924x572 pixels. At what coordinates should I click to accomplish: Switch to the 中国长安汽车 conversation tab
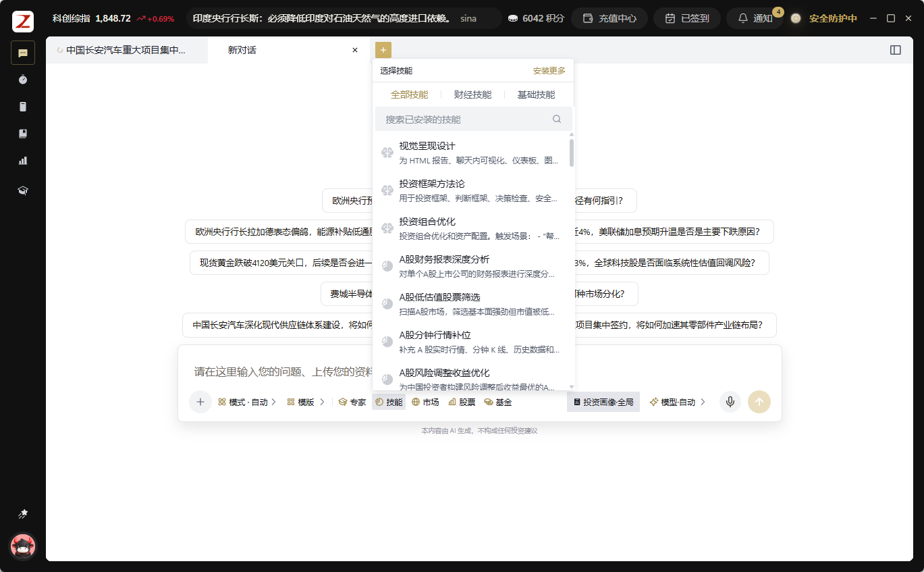coord(127,50)
